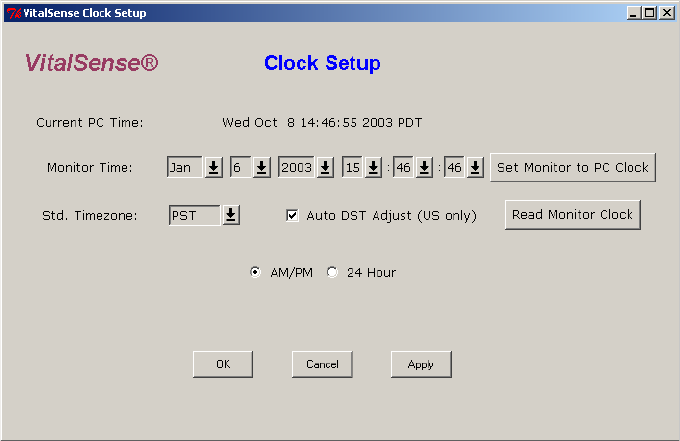Close the VitalSense Clock Setup window
This screenshot has width=680, height=441.
point(667,13)
